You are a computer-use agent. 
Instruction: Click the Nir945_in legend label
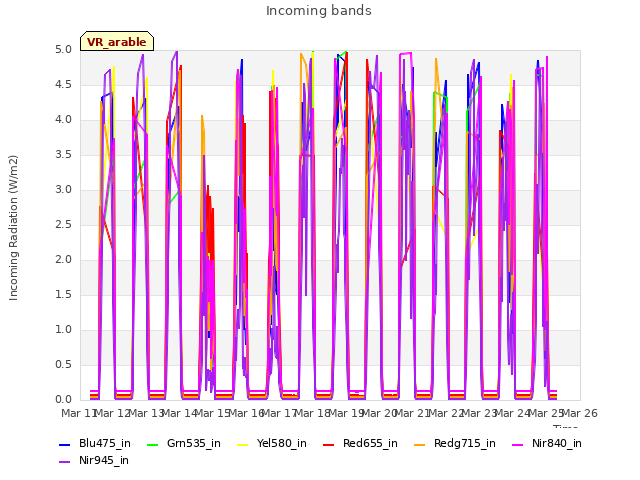[x=104, y=460]
